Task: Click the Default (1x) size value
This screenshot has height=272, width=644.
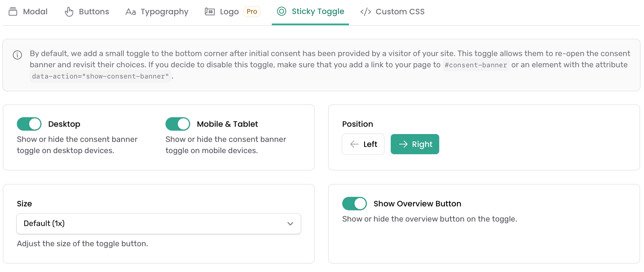Action: pos(44,223)
